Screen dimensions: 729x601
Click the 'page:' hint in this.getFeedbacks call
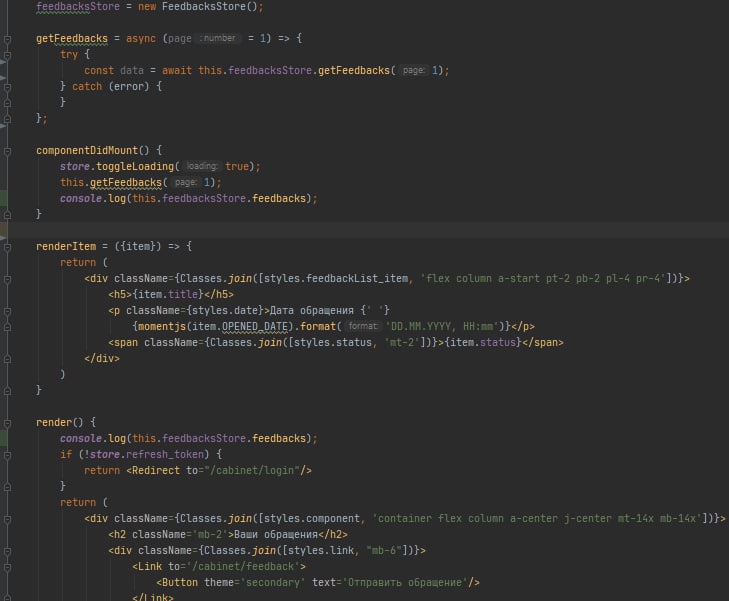pyautogui.click(x=186, y=182)
